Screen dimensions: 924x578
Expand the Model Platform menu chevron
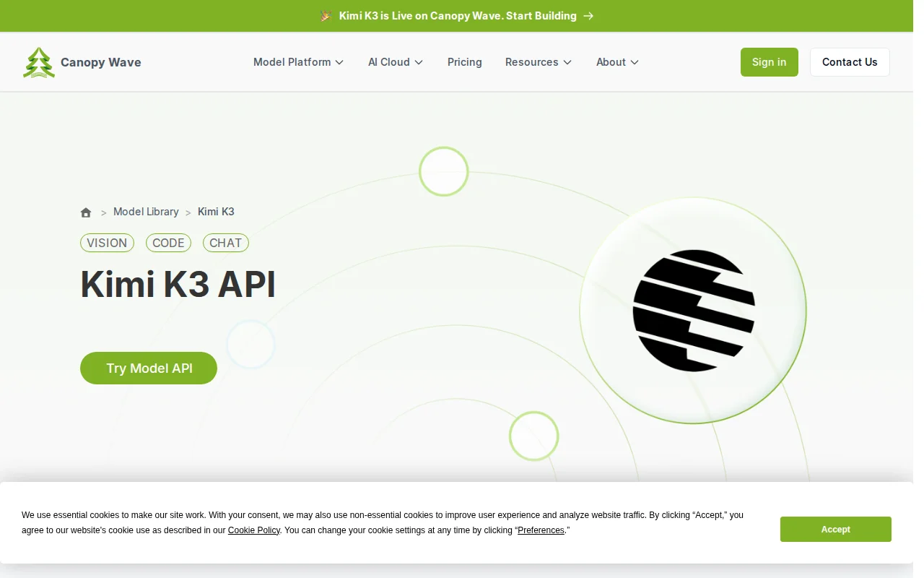[339, 62]
